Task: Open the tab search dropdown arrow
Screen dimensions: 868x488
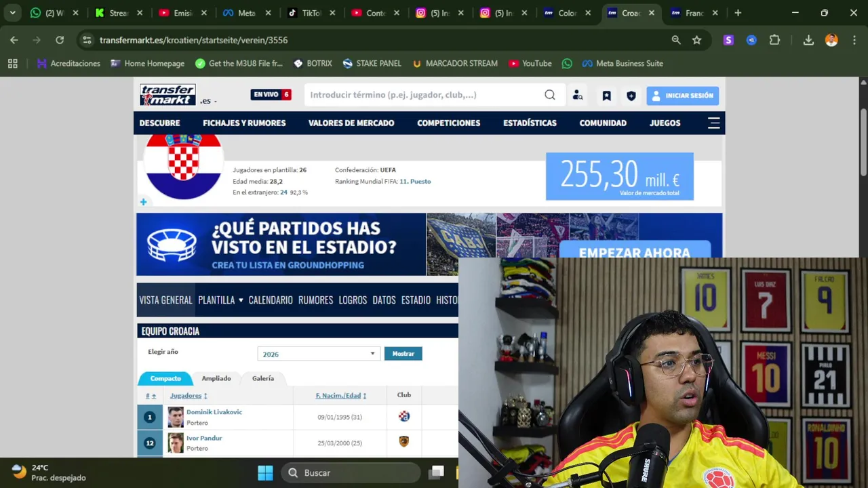Action: [x=12, y=13]
